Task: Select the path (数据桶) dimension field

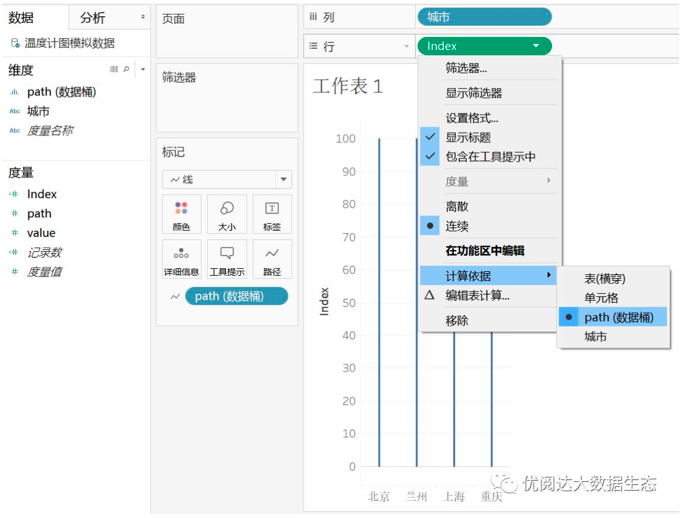Action: [x=62, y=92]
